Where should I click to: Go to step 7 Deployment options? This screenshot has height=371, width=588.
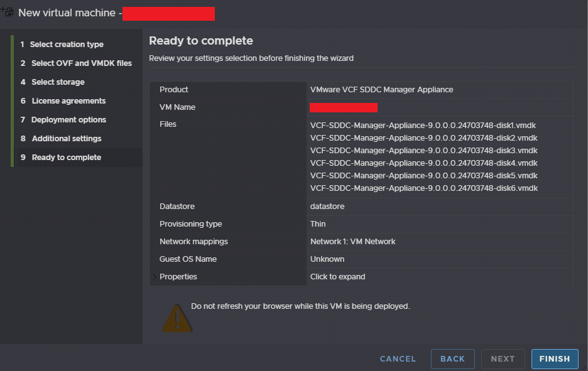coord(63,119)
